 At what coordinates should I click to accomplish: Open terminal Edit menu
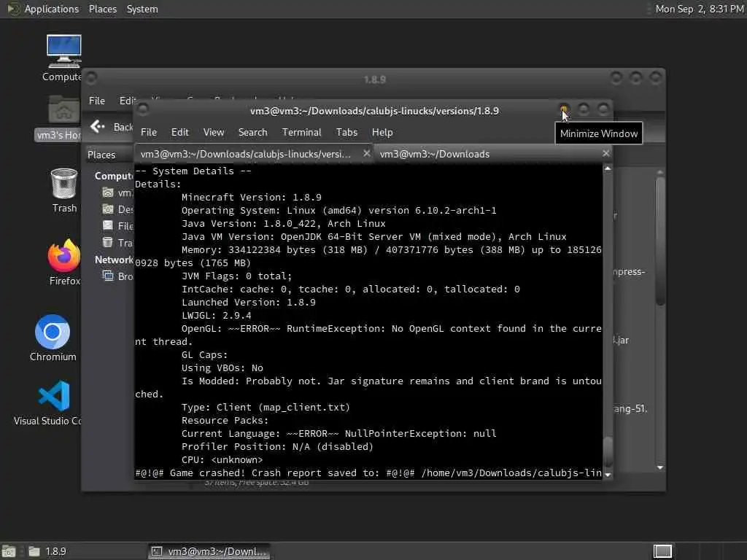pyautogui.click(x=179, y=133)
